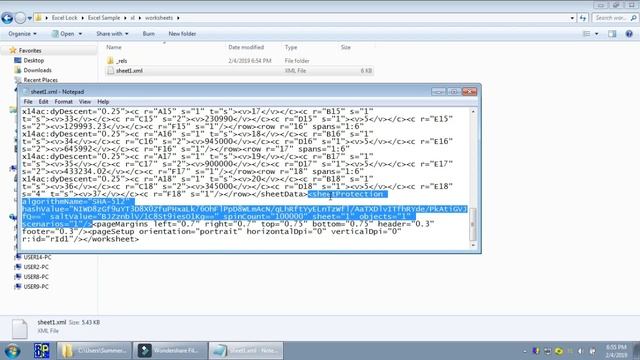
Task: Open the HP taskbar icon
Action: pos(42,351)
